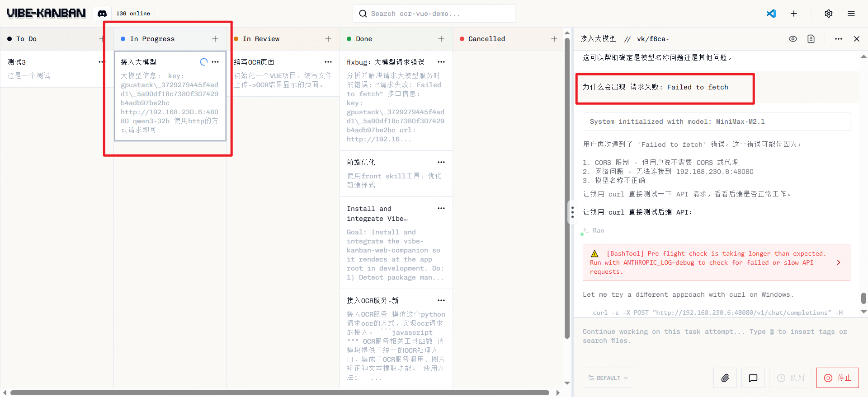Screen dimensions: 868x397
Task: Open the 接入OCR服务-新 task card
Action: tap(396, 339)
